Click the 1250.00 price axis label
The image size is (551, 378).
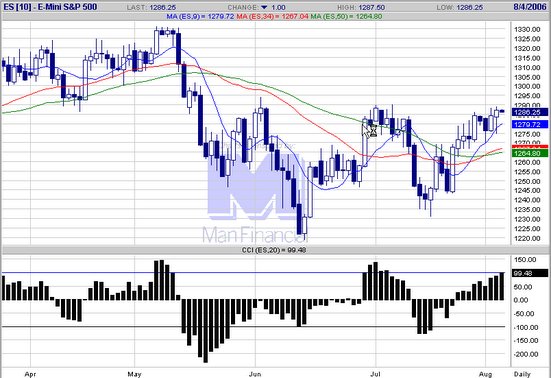pyautogui.click(x=527, y=181)
